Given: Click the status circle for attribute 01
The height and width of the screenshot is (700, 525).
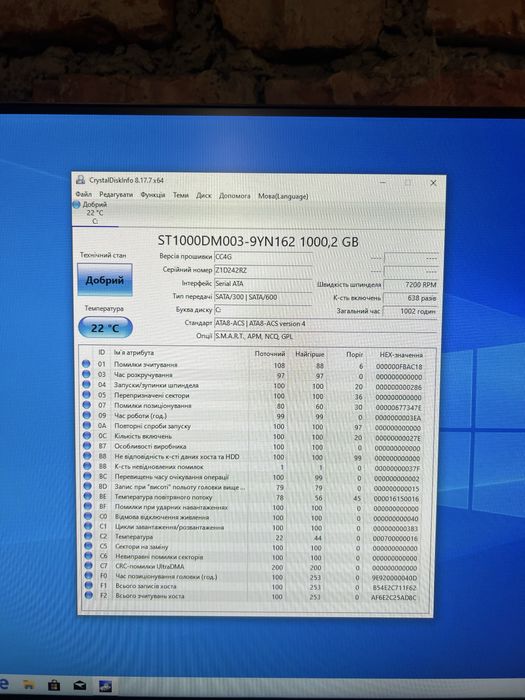Looking at the screenshot, I should 86,364.
